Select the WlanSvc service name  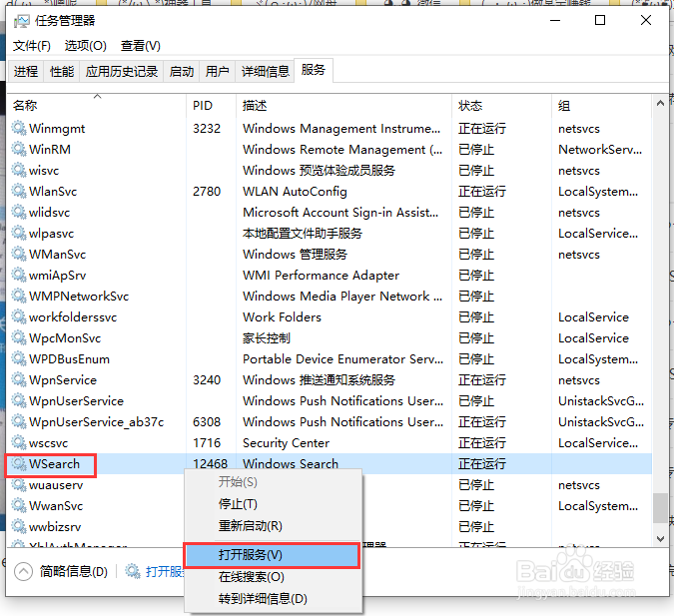(53, 192)
